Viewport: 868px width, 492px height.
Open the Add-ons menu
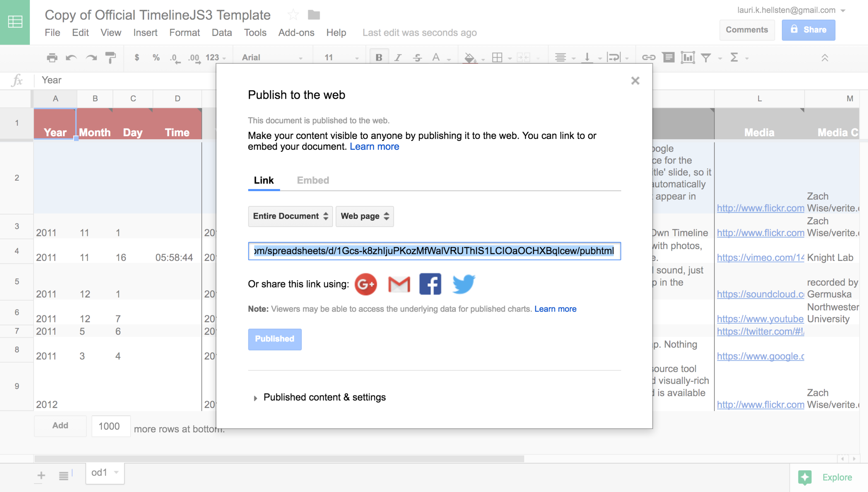pos(296,33)
